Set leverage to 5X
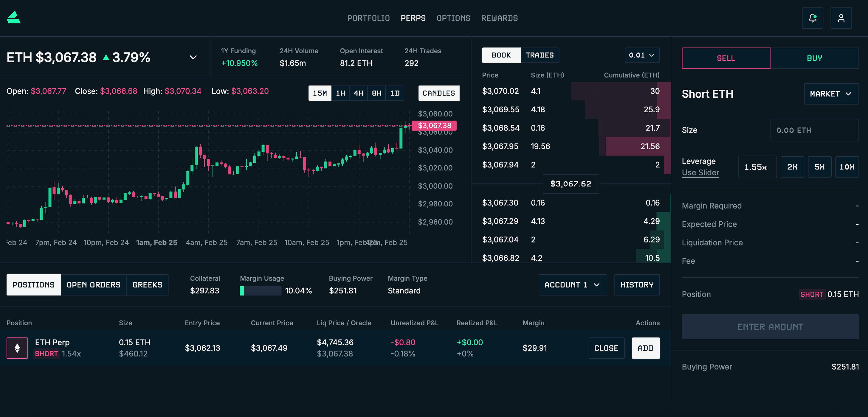Viewport: 868px width, 417px height. pos(819,167)
